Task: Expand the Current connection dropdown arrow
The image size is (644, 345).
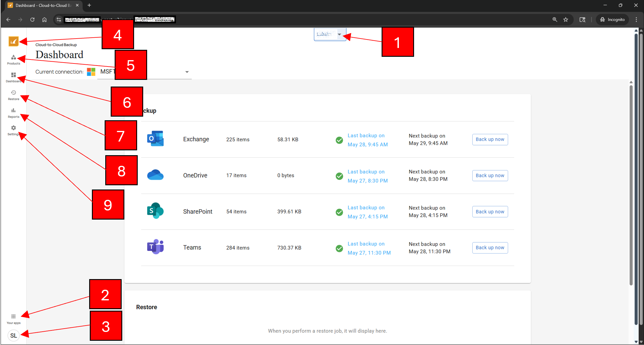Action: click(187, 72)
